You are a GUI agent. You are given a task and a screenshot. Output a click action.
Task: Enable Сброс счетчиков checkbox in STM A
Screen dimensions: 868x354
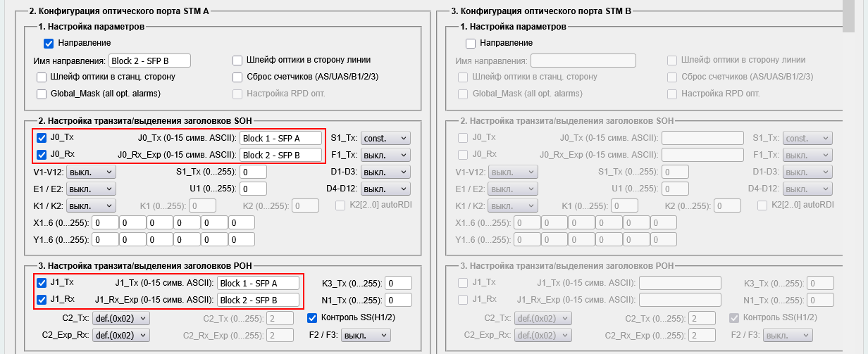[237, 77]
